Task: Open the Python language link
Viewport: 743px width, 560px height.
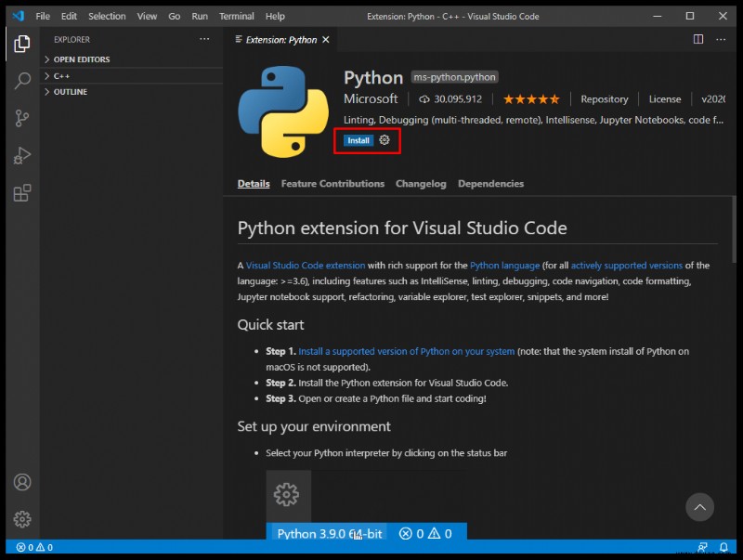Action: point(504,266)
